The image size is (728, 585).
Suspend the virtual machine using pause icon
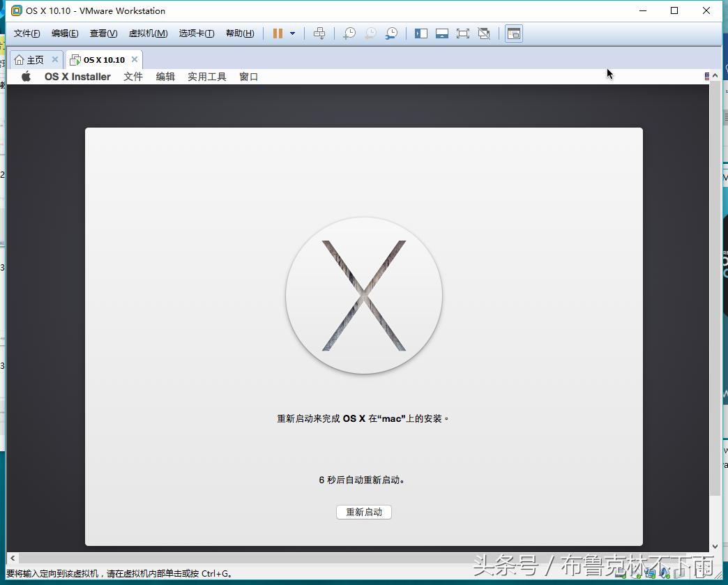coord(278,33)
